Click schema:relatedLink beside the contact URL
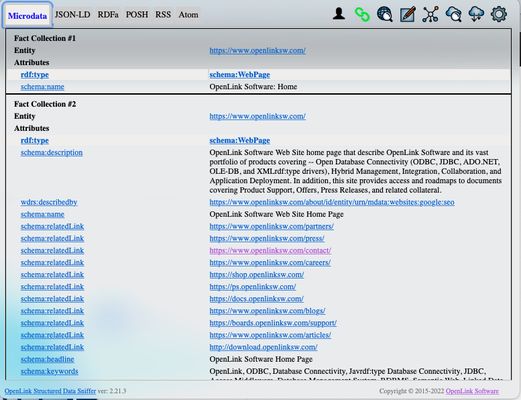Screen dimensions: 521x400 52,250
